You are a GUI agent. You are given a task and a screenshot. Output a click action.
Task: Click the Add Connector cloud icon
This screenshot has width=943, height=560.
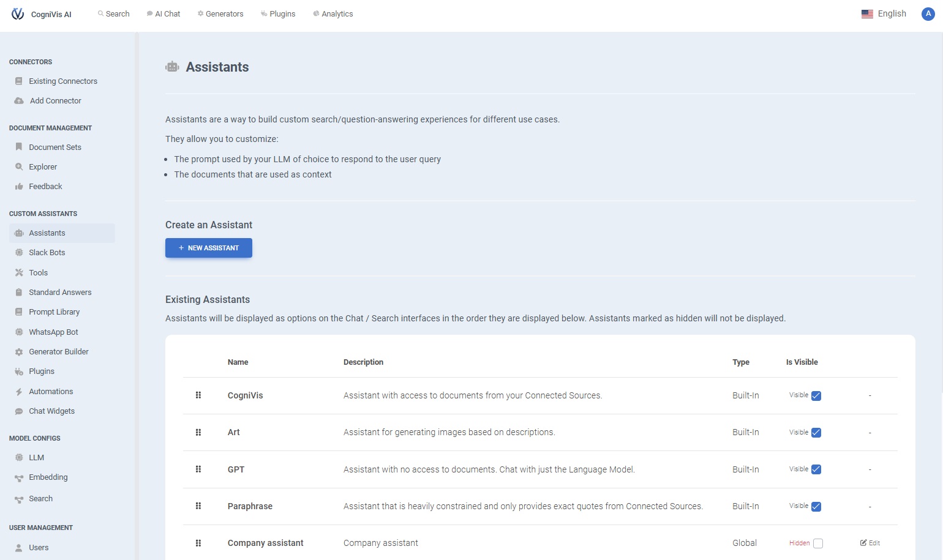[x=19, y=101]
